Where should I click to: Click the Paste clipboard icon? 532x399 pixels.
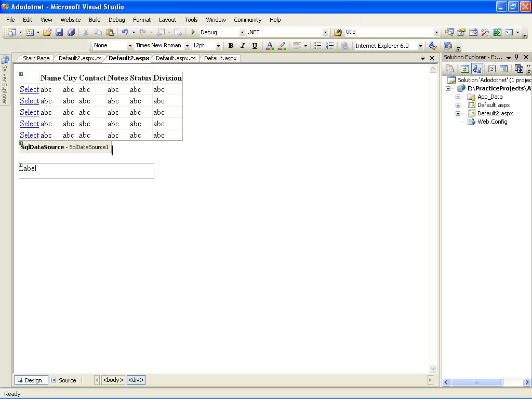[110, 32]
